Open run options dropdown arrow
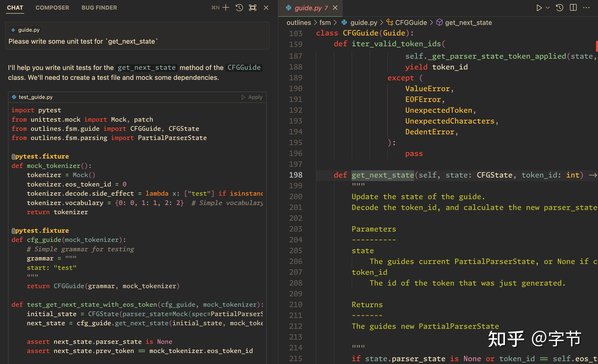 coord(548,8)
